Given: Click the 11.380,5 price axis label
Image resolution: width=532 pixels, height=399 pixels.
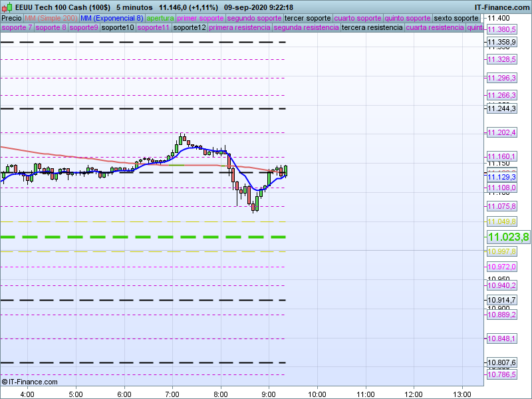Looking at the screenshot, I should coord(502,30).
